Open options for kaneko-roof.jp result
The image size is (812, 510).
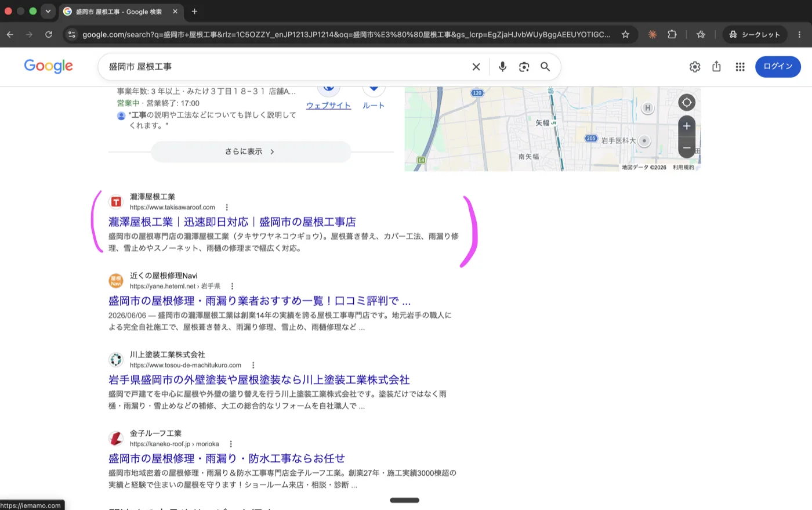[231, 444]
